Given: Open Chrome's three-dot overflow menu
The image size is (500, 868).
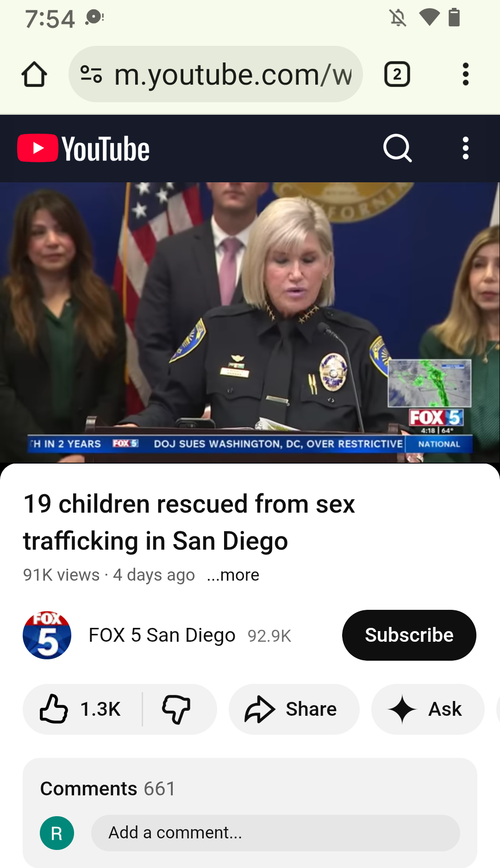Looking at the screenshot, I should coord(466,74).
